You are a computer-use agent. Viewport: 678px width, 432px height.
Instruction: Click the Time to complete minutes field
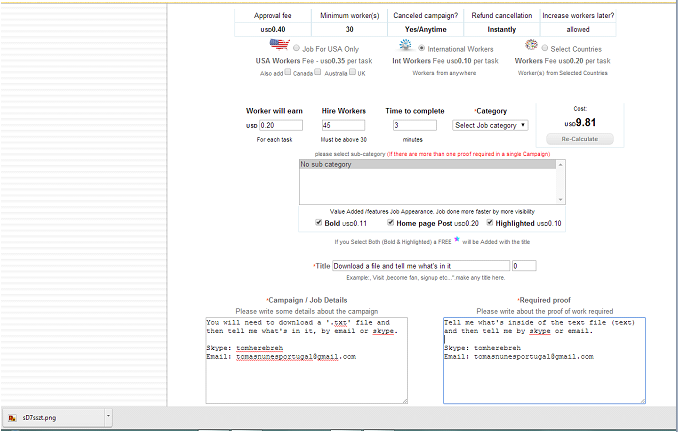[x=415, y=125]
